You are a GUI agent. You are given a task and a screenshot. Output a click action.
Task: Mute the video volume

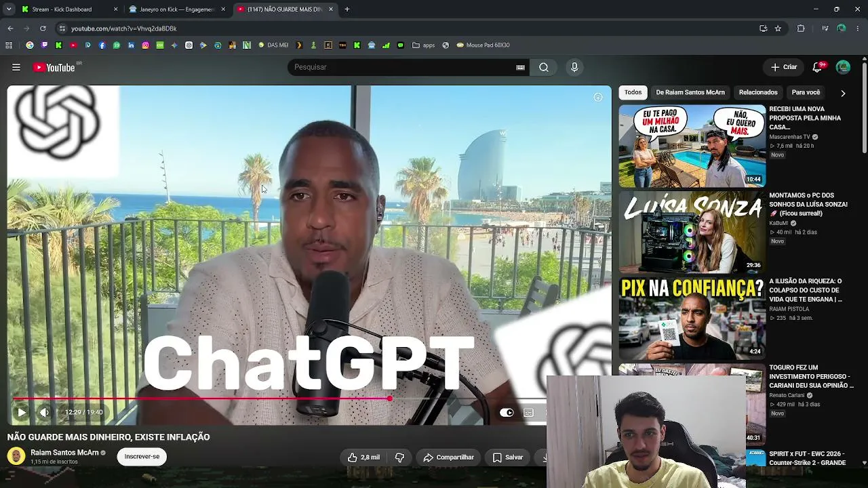click(x=44, y=412)
